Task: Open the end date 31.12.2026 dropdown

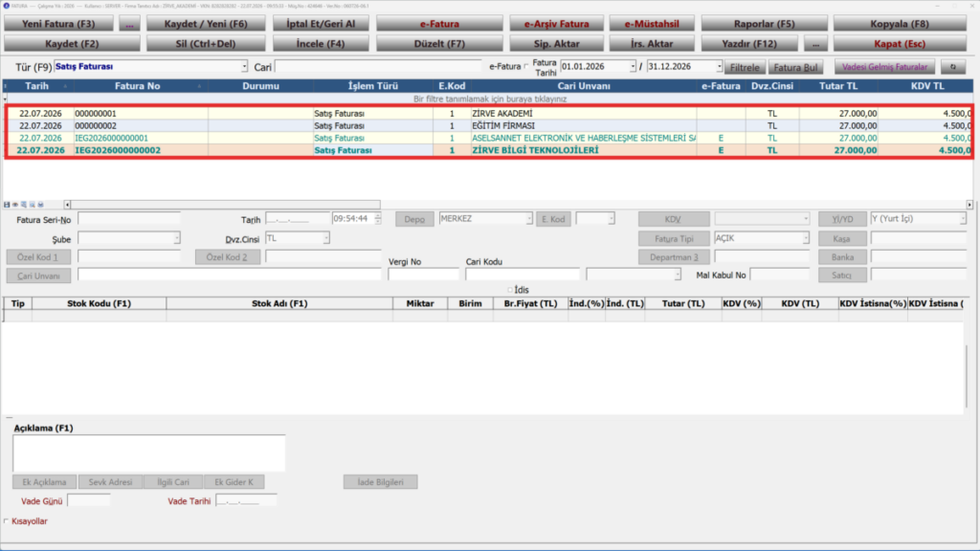Action: (719, 66)
